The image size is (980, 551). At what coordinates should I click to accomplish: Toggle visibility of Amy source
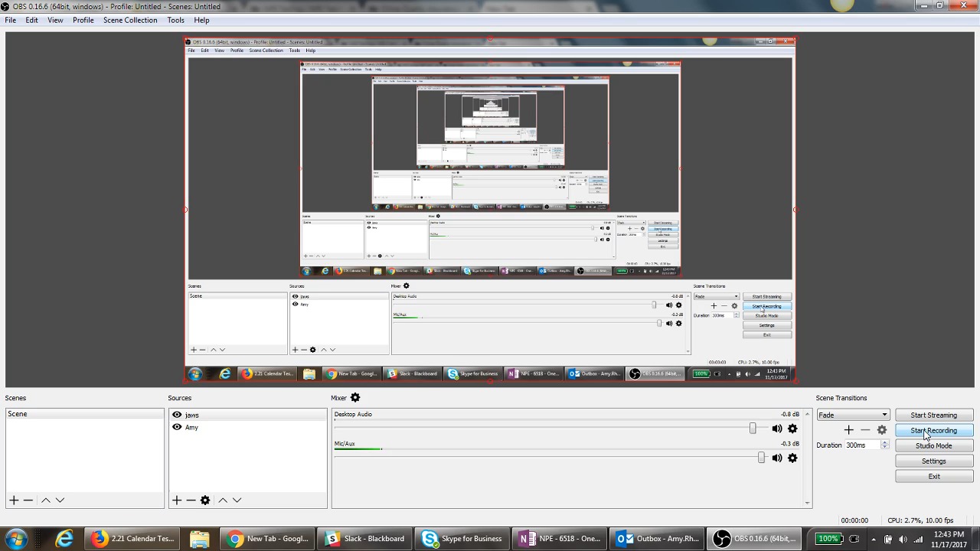[177, 428]
